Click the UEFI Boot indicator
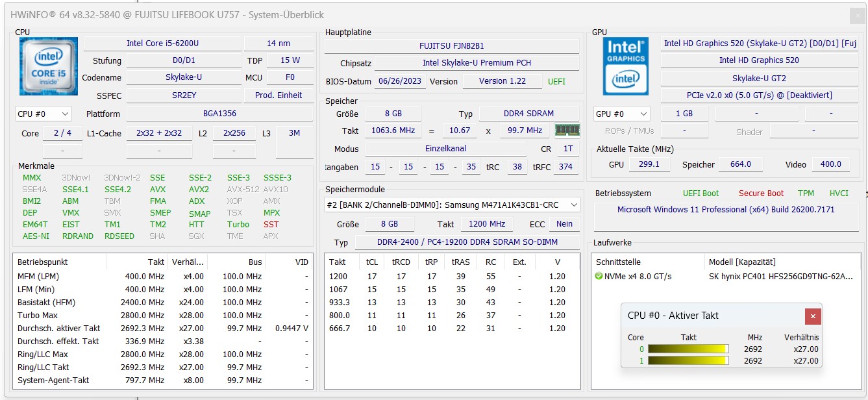This screenshot has height=400, width=868. [701, 194]
